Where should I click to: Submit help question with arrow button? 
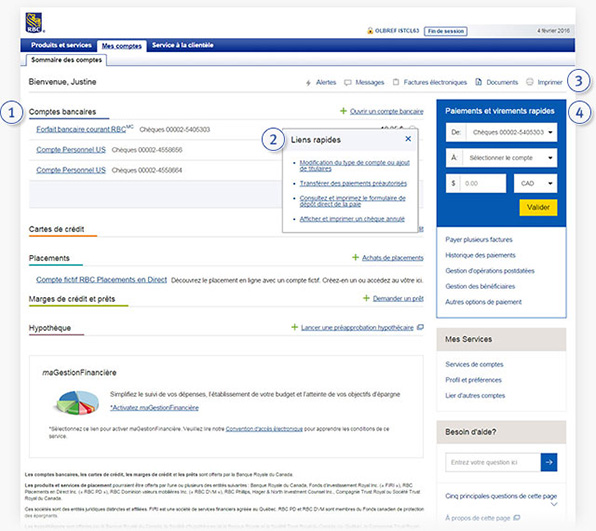coord(548,462)
